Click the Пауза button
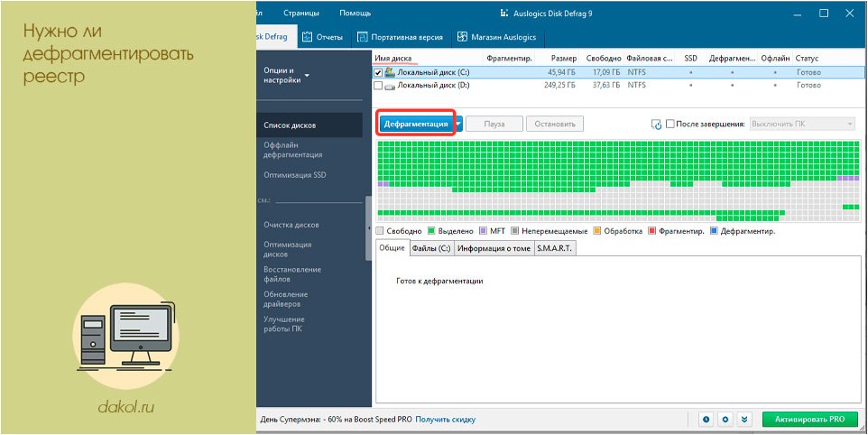 (x=494, y=124)
